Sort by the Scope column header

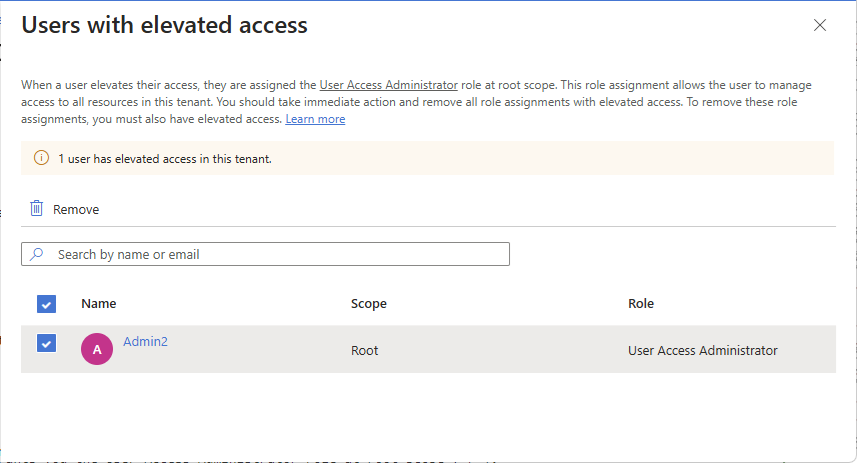(x=368, y=303)
